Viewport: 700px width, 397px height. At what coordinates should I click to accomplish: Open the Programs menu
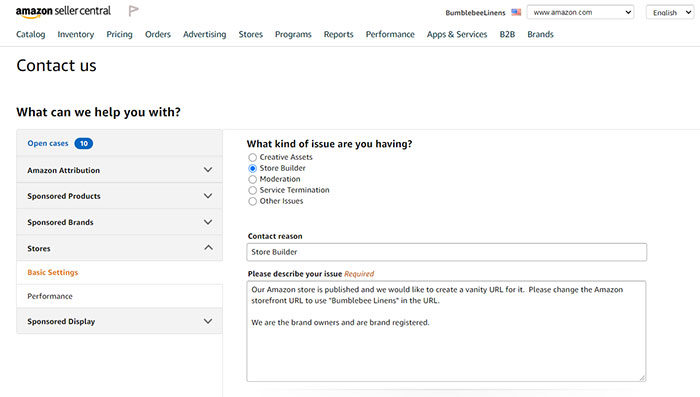coord(293,34)
